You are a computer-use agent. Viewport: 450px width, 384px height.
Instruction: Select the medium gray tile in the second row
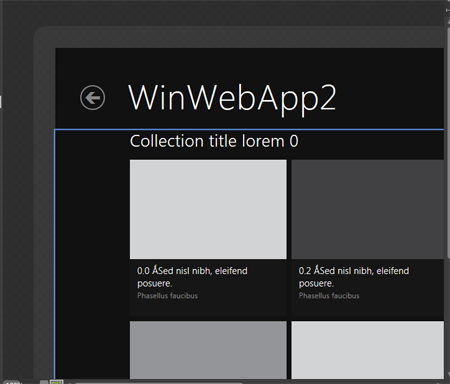tap(208, 350)
